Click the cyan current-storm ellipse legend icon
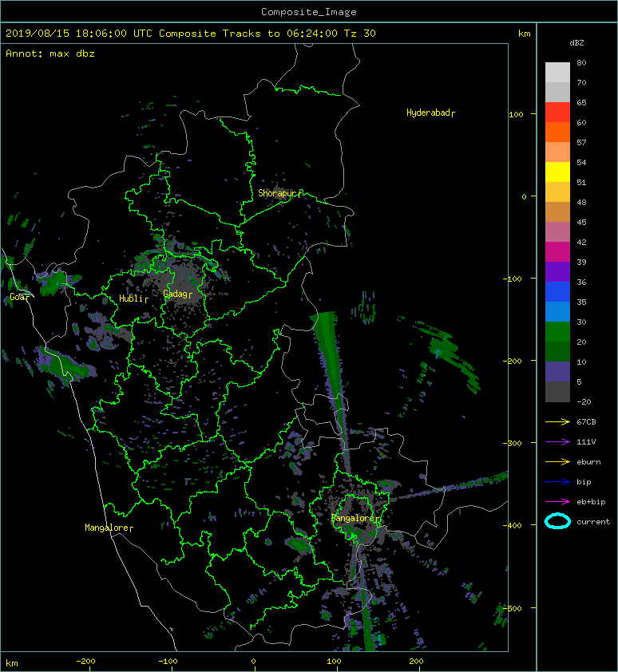 557,521
